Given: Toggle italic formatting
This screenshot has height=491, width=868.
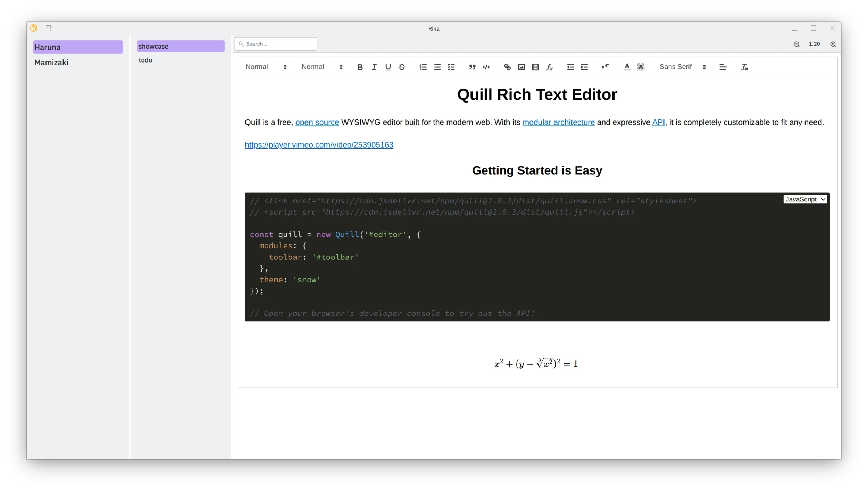Looking at the screenshot, I should click(x=374, y=67).
